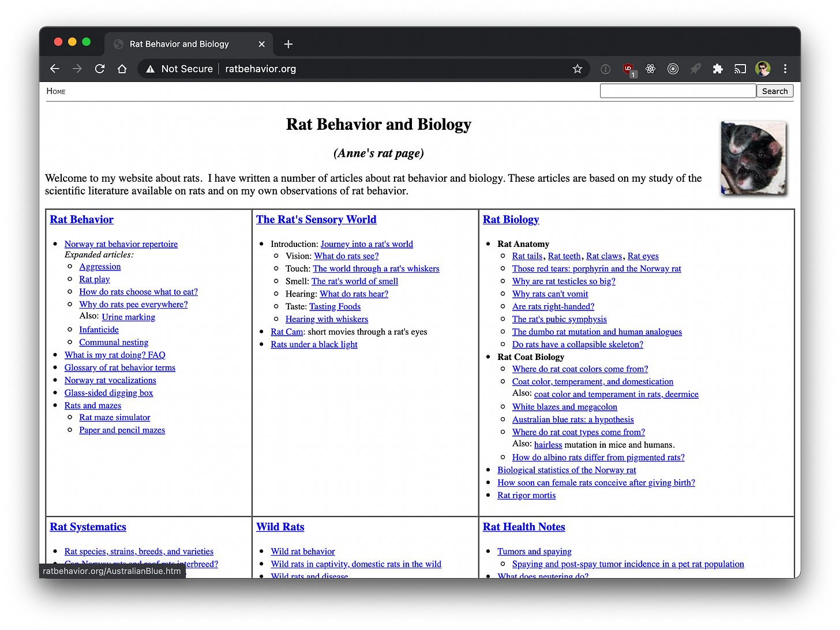
Task: Open Journey into a rat's world link
Action: [367, 244]
